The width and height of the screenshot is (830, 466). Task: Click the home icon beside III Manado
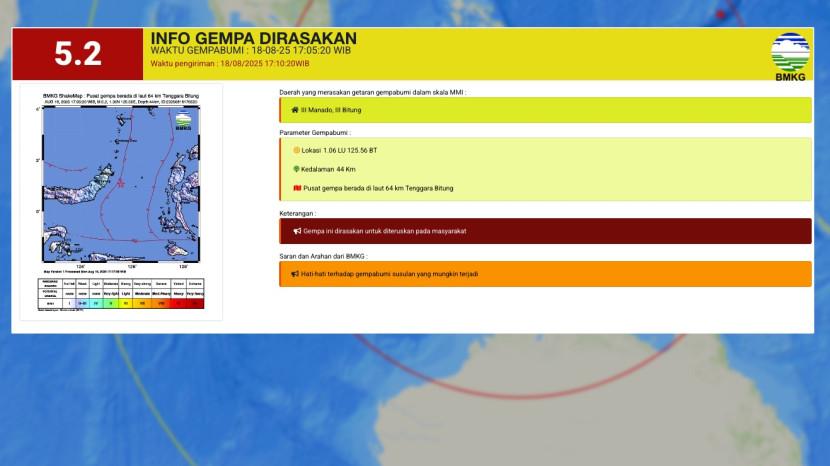pos(295,110)
